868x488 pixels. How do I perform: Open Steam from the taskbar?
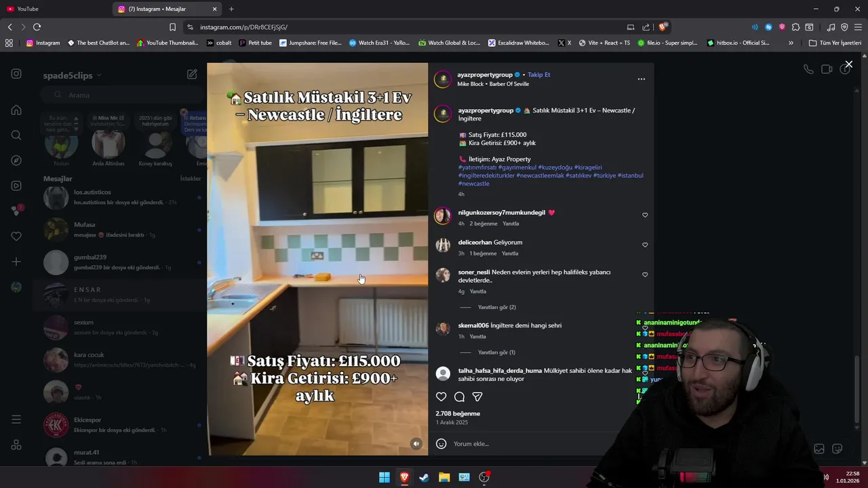click(x=424, y=477)
